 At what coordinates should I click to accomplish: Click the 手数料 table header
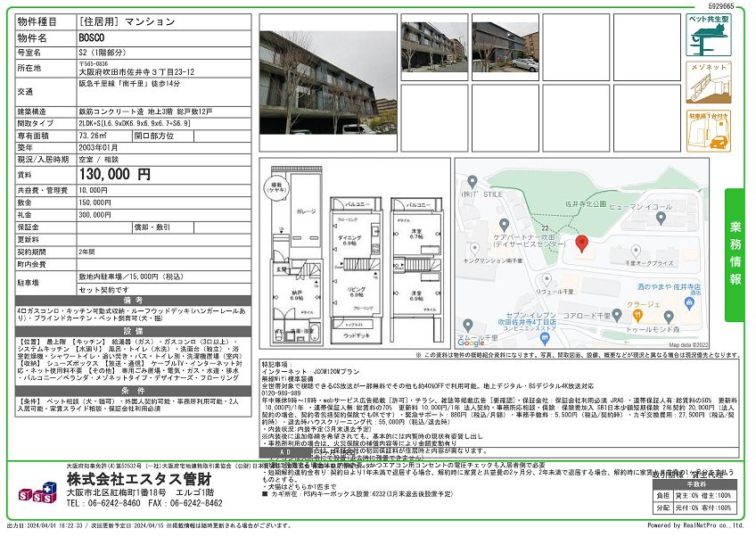[695, 484]
